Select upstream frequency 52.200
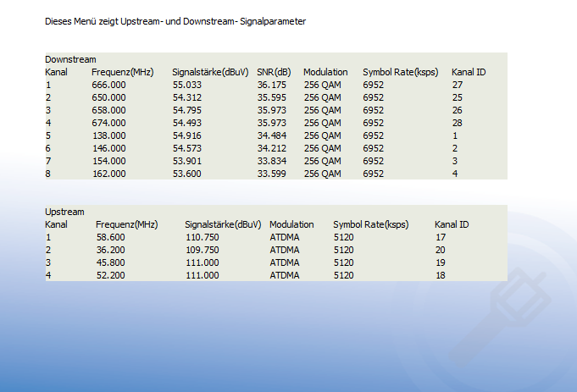The image size is (577, 392). click(x=110, y=275)
